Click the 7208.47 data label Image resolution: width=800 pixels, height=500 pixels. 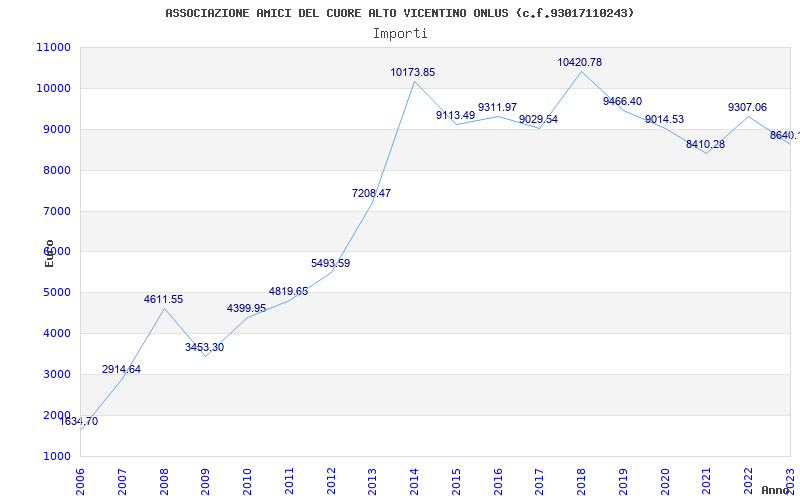pos(371,193)
